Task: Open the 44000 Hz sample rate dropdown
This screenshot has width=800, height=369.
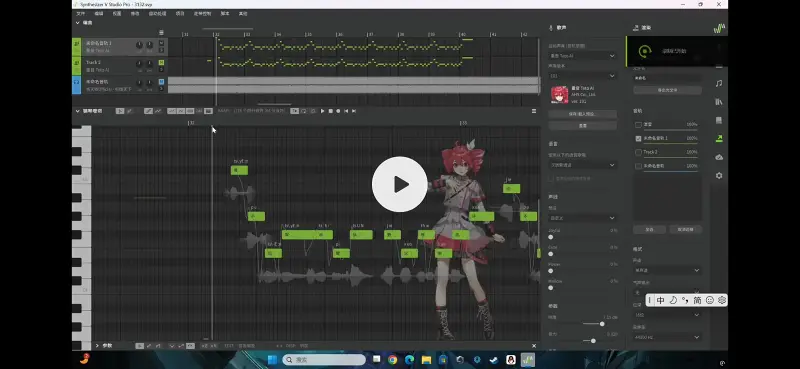Action: pos(667,337)
